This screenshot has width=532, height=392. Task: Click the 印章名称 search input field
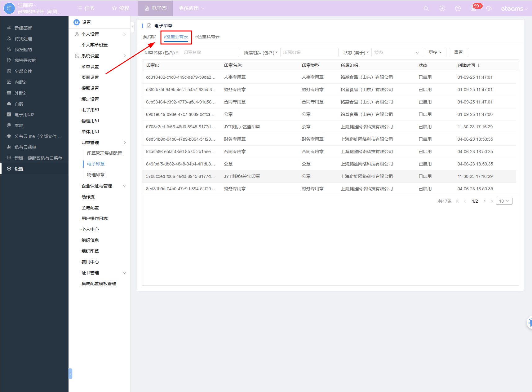pos(210,53)
